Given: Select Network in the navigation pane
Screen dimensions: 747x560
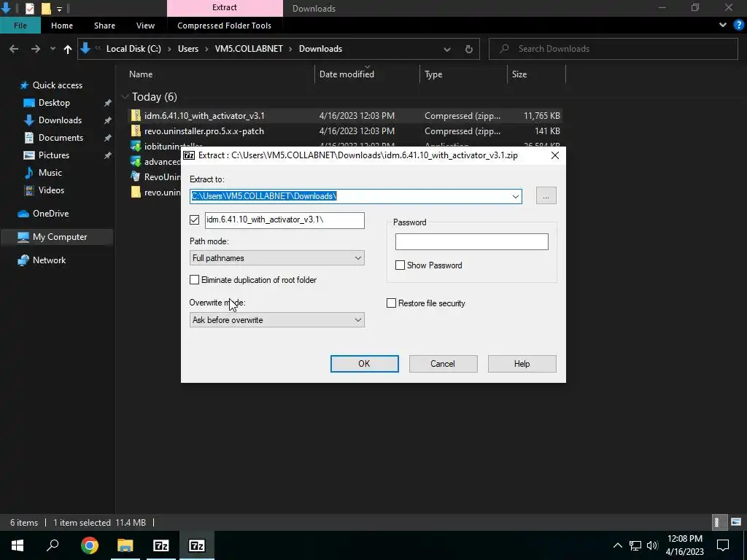Looking at the screenshot, I should [49, 260].
